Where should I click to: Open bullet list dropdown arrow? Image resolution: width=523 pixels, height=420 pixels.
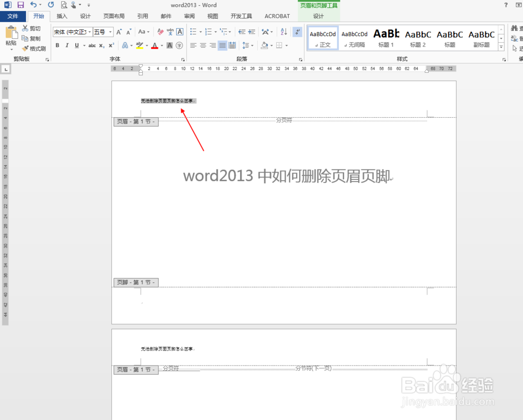[x=200, y=32]
